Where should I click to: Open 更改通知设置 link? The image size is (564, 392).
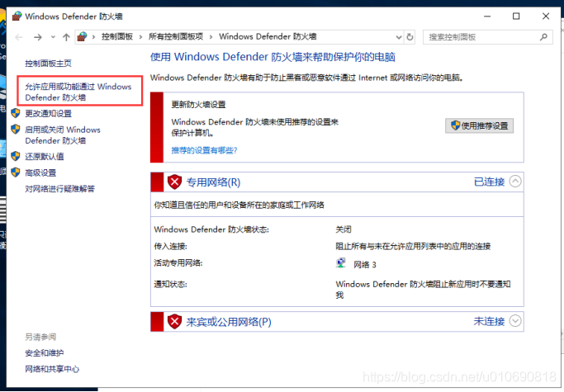[x=48, y=114]
